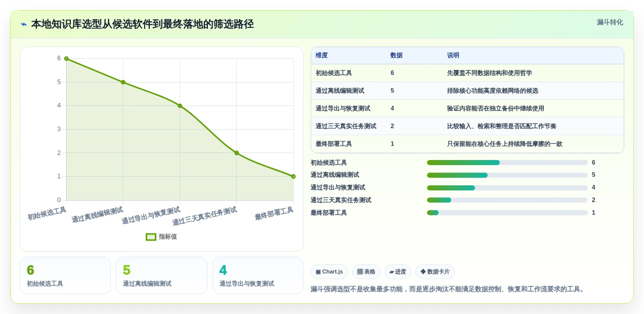This screenshot has width=644, height=314.
Task: Click the 初始候选工具 progress bar
Action: tap(507, 163)
